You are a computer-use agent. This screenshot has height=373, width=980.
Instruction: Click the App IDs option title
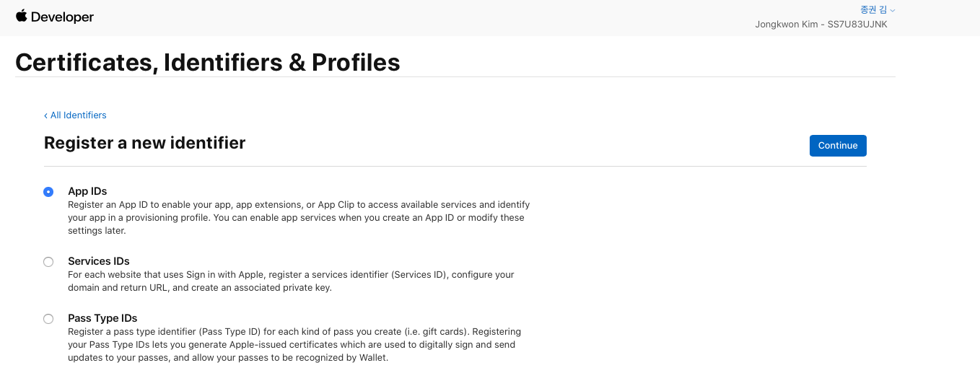(87, 191)
